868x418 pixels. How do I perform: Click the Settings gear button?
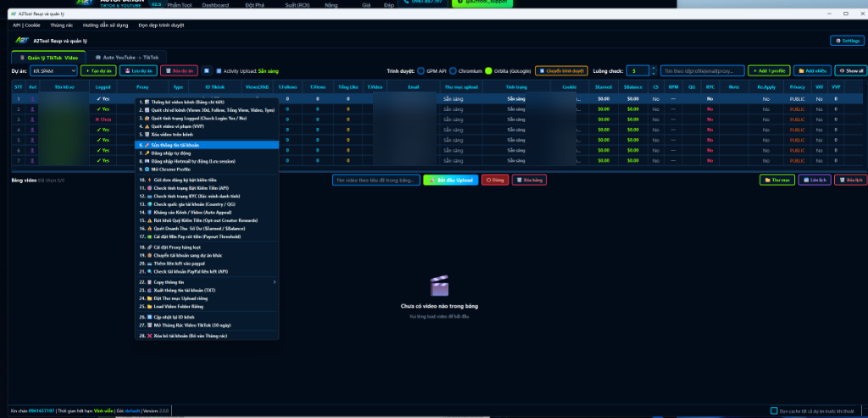(847, 41)
